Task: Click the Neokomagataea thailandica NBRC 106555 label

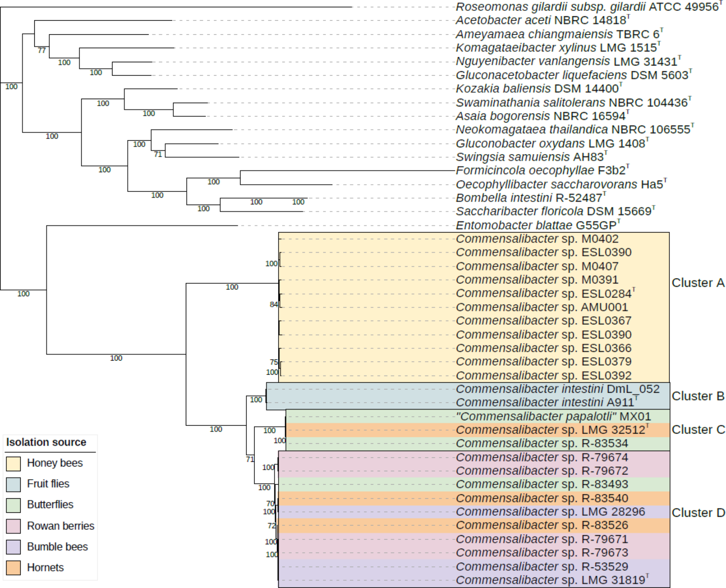Action: pos(575,129)
